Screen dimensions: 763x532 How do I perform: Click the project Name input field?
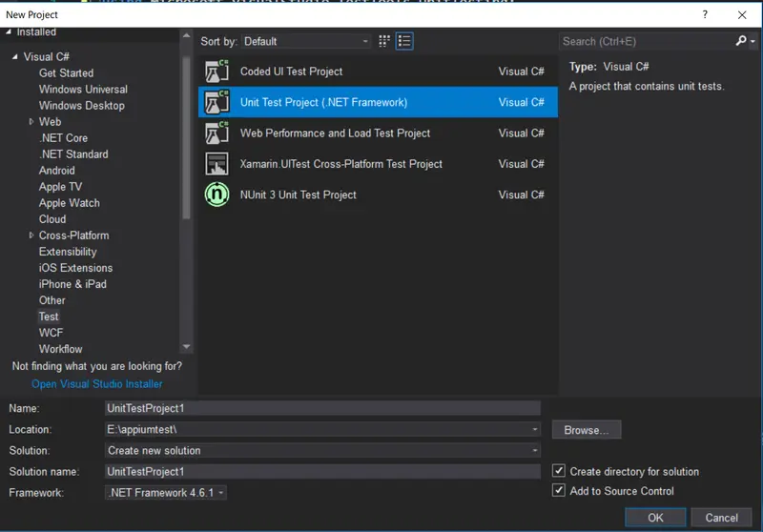click(322, 408)
